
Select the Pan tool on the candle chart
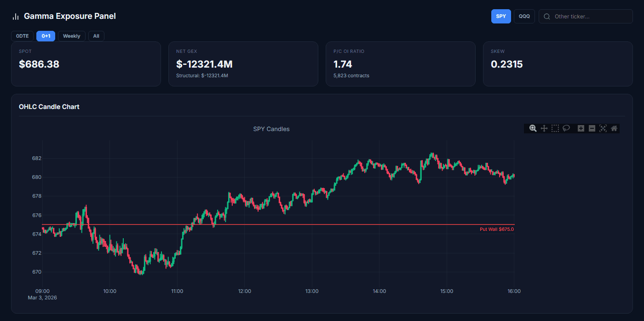coord(544,128)
